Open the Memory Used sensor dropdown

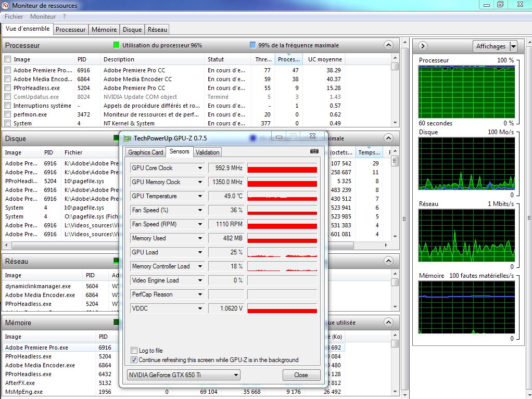tap(200, 238)
